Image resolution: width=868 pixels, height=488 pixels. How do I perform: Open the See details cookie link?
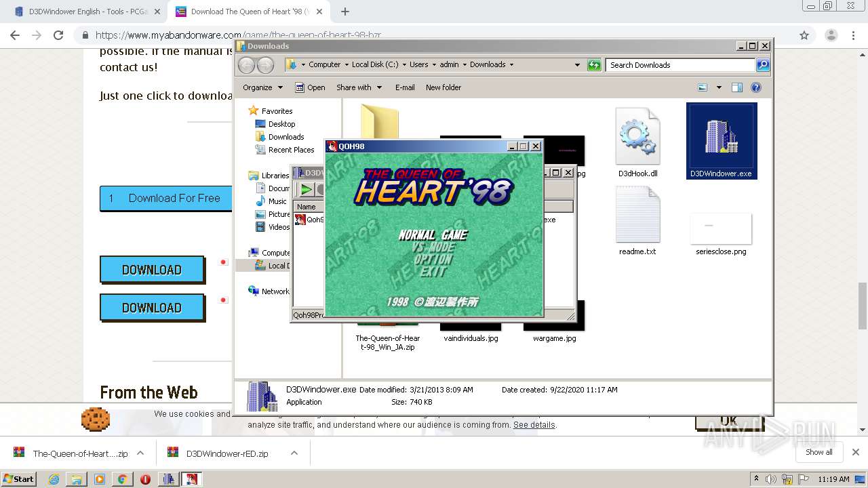(534, 425)
